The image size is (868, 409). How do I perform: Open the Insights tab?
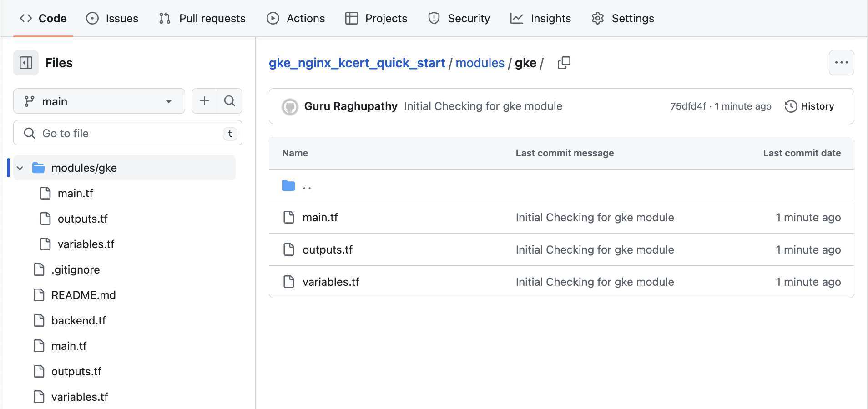541,19
